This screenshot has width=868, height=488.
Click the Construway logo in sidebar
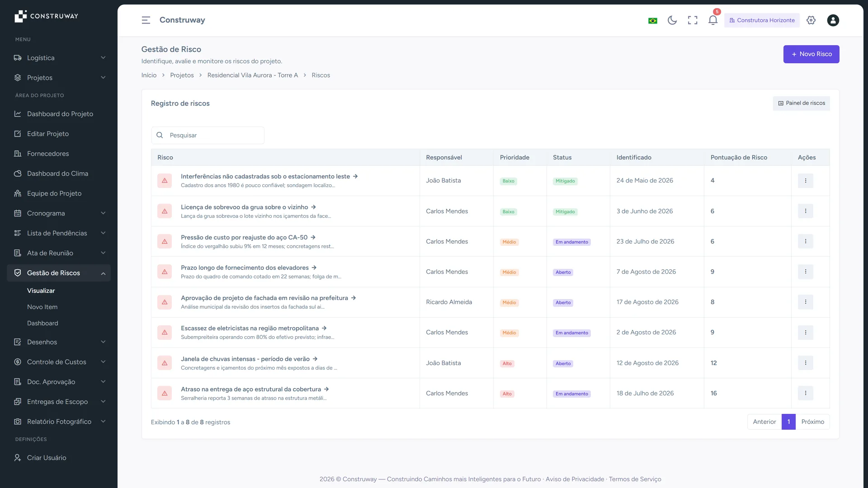coord(46,16)
